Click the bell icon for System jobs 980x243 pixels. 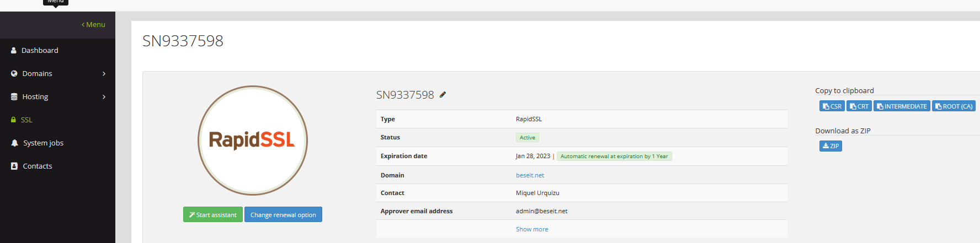point(14,143)
